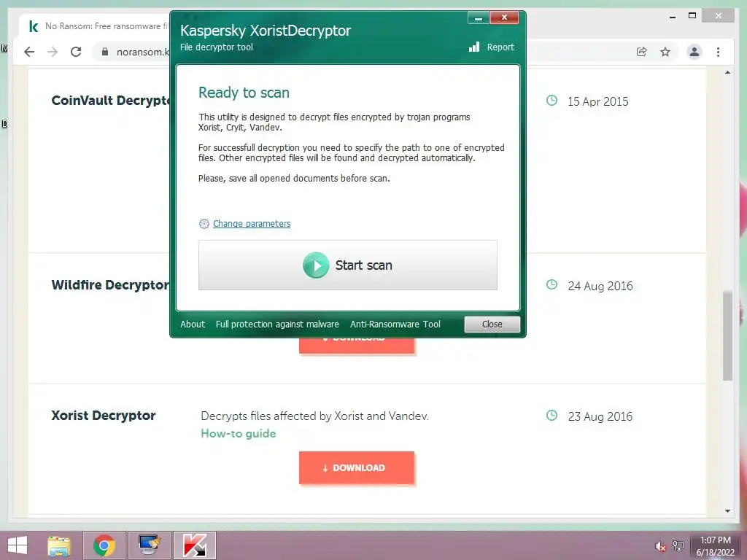Open the Windows Start menu
This screenshot has height=560, width=747.
18,545
